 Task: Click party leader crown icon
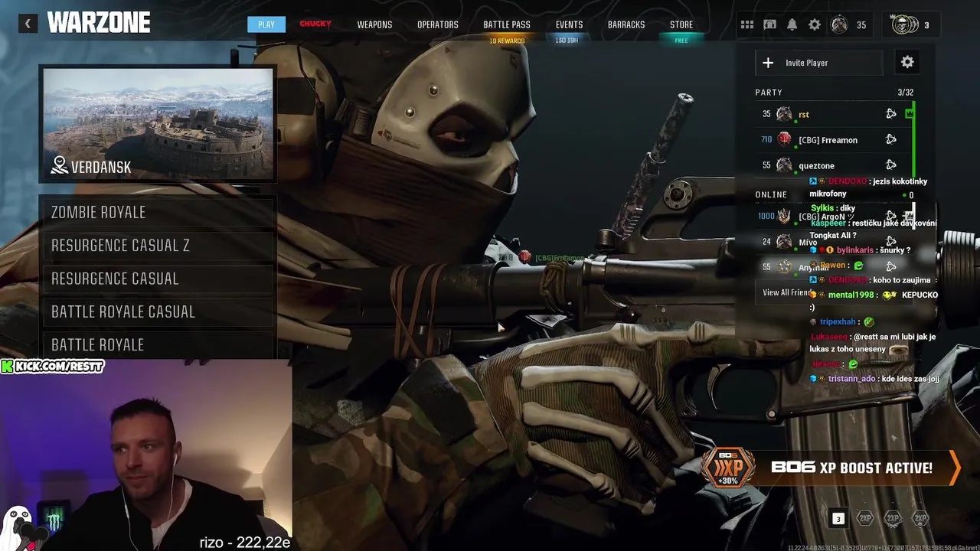coord(909,114)
